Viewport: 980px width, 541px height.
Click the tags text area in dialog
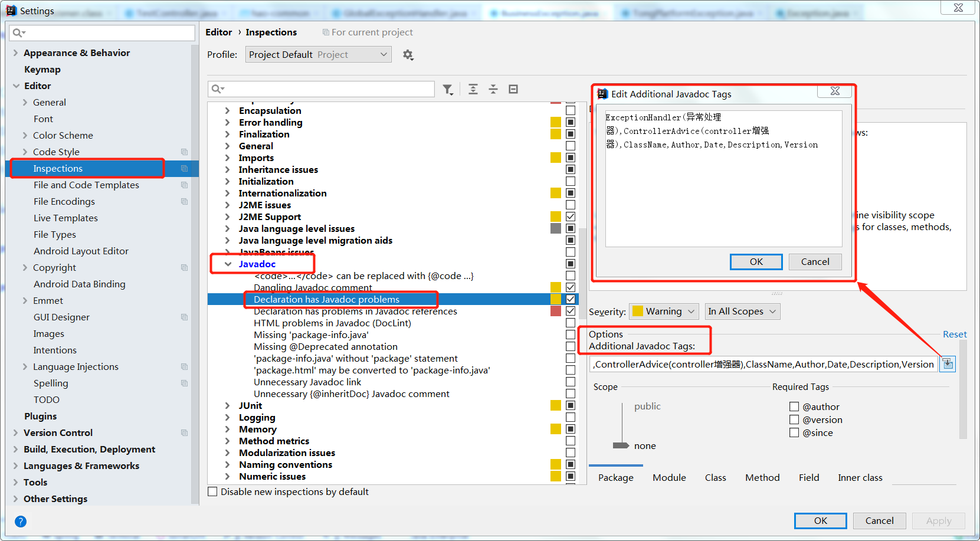723,178
